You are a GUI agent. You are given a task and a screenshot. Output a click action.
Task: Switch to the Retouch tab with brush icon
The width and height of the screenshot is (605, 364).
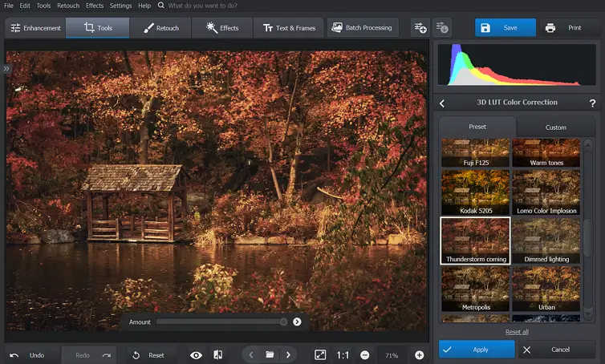pos(160,28)
